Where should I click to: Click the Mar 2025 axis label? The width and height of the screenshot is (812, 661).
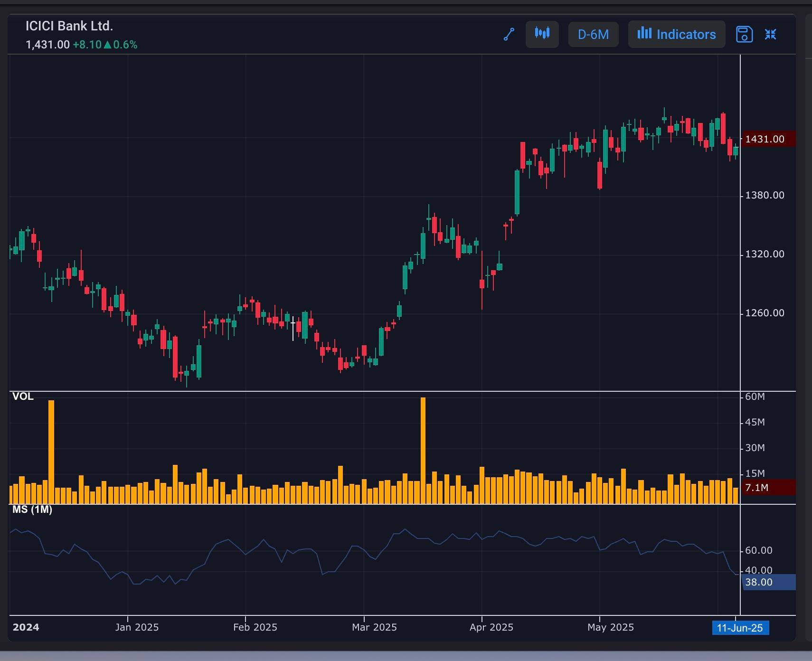(x=374, y=627)
